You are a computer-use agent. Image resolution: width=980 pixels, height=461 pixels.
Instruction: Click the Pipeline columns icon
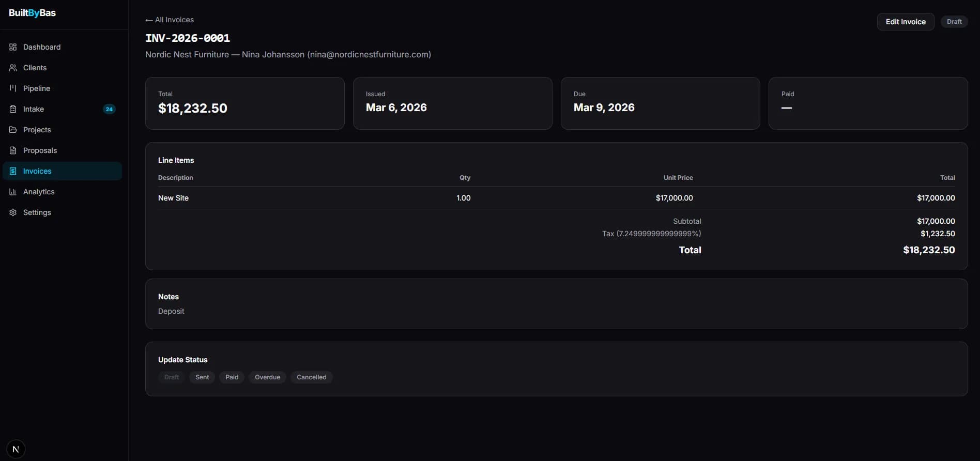click(x=13, y=88)
